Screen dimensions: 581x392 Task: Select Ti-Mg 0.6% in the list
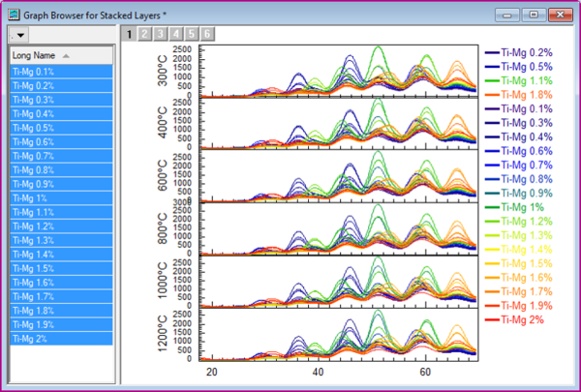click(x=62, y=142)
